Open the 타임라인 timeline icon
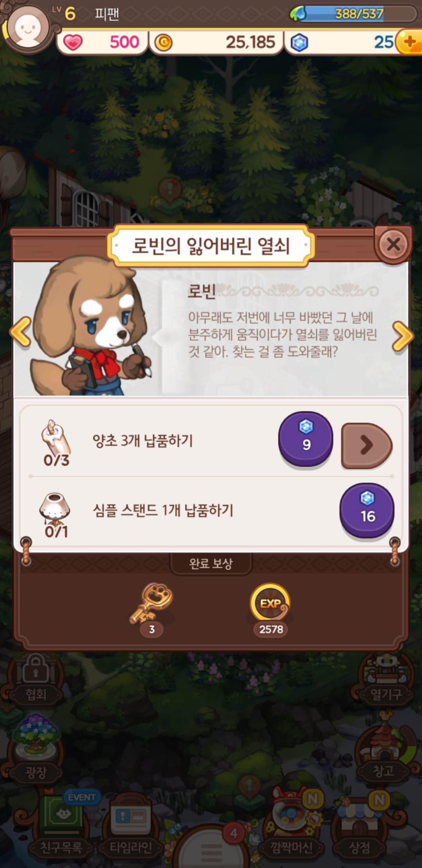The width and height of the screenshot is (422, 868). pyautogui.click(x=131, y=826)
